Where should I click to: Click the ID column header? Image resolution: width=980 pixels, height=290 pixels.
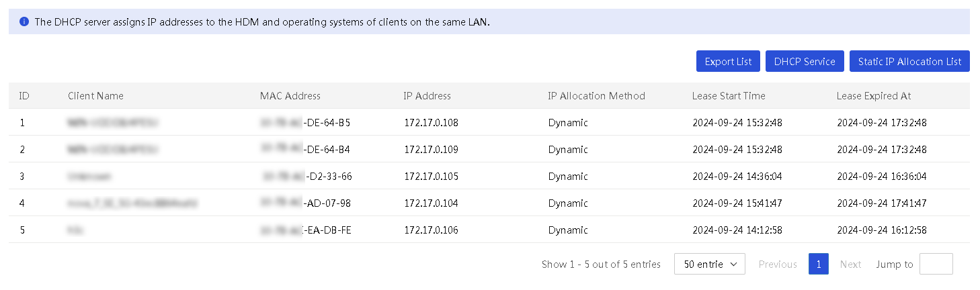(24, 96)
